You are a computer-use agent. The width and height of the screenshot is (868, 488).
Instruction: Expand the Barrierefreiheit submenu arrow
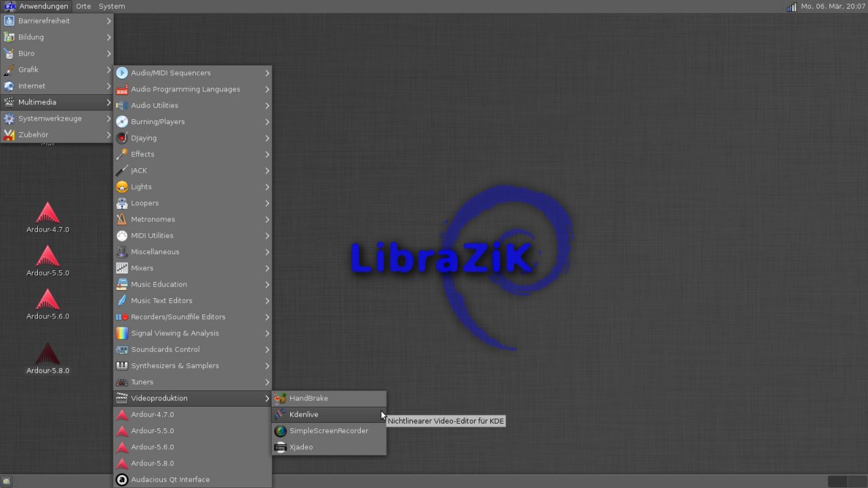click(108, 21)
